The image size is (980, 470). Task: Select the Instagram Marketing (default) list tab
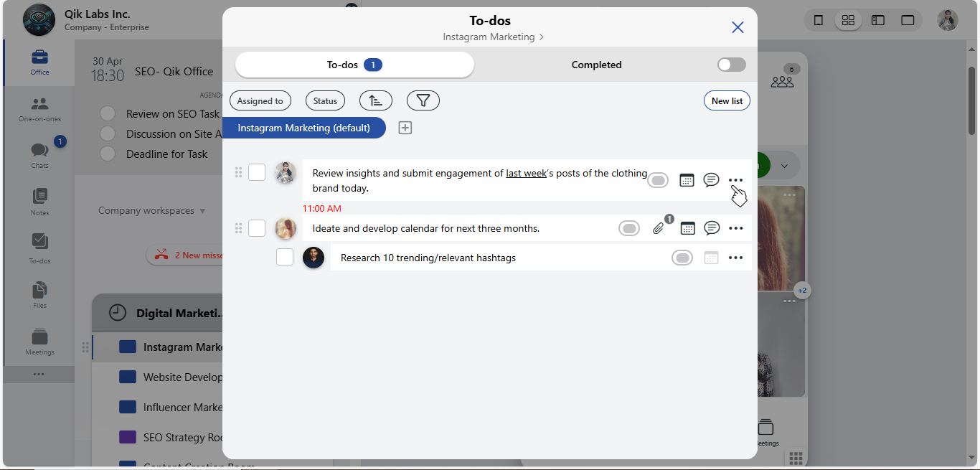[303, 128]
